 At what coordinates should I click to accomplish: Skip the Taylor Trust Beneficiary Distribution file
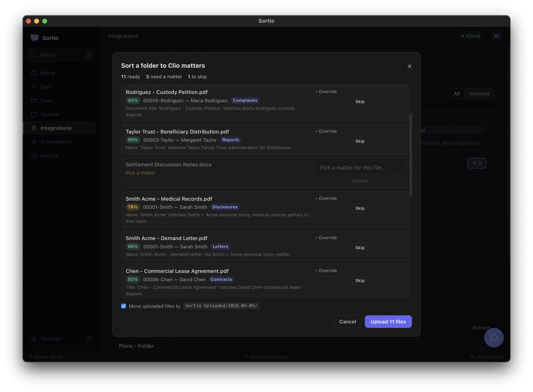tap(360, 141)
